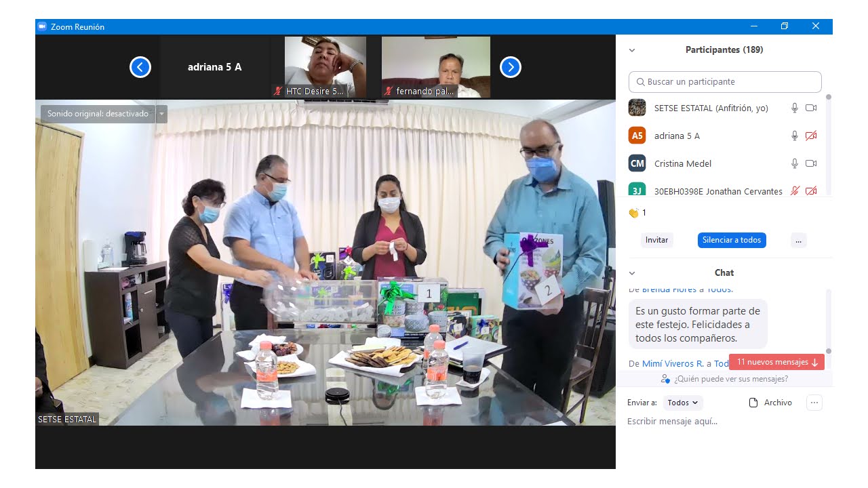Toggle adriana 5 A microphone icon
Screen dimensions: 868x488
[795, 136]
